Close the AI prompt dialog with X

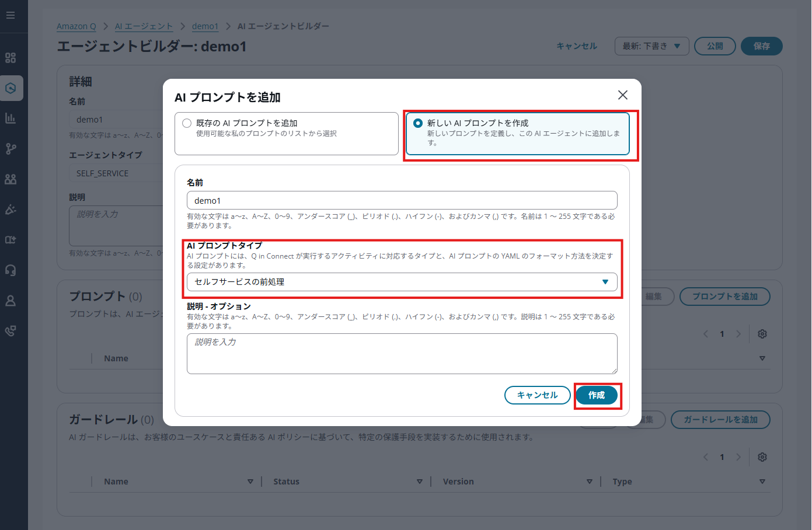[623, 95]
